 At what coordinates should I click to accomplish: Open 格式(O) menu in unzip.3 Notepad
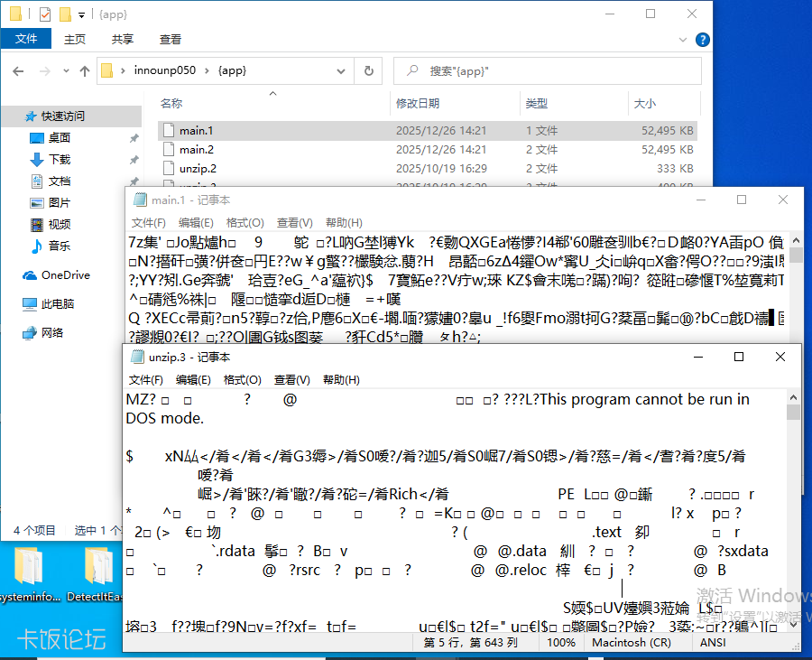tap(243, 380)
